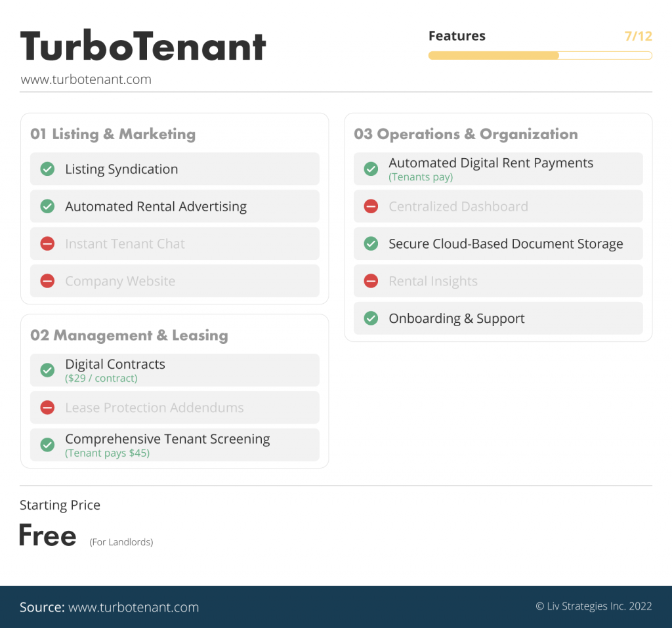672x628 pixels.
Task: Click the Instant Tenant Chat label
Action: [x=125, y=244]
